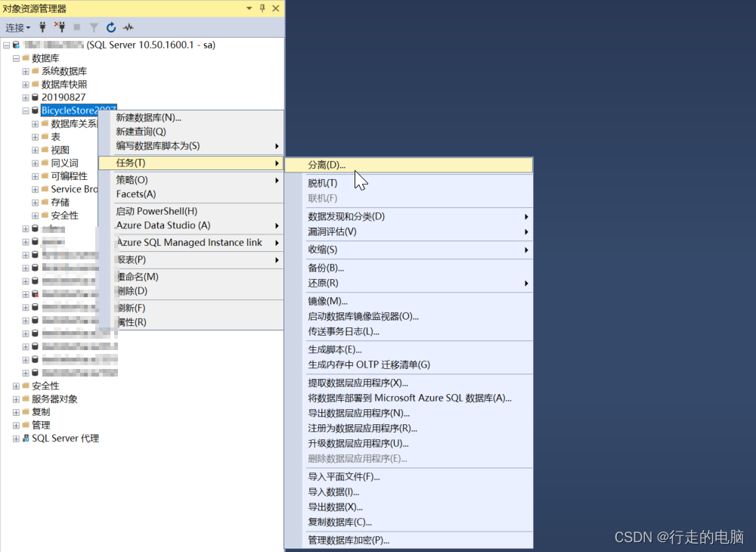Expand the 服务器对象 folder
This screenshot has width=756, height=552.
point(16,399)
